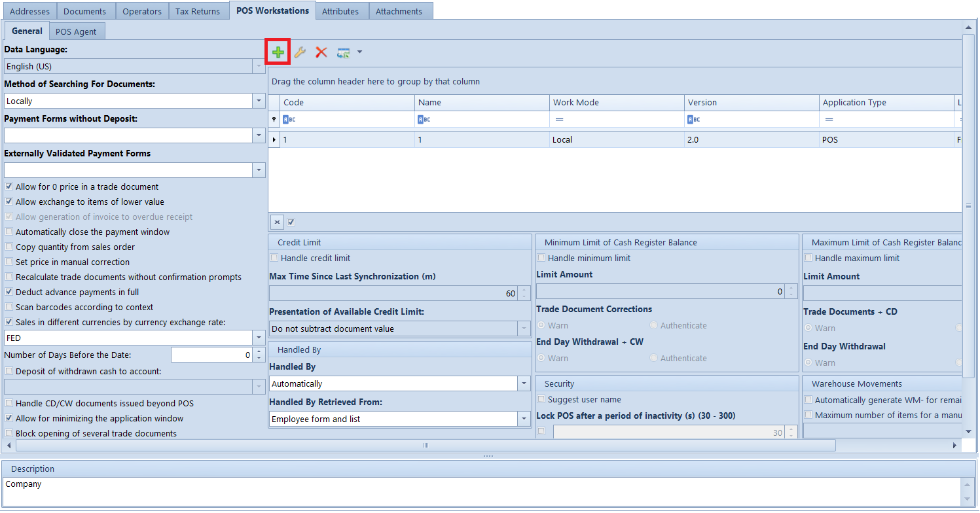Click the red X Delete icon
Viewport: 980px width, 513px height.
pos(321,52)
